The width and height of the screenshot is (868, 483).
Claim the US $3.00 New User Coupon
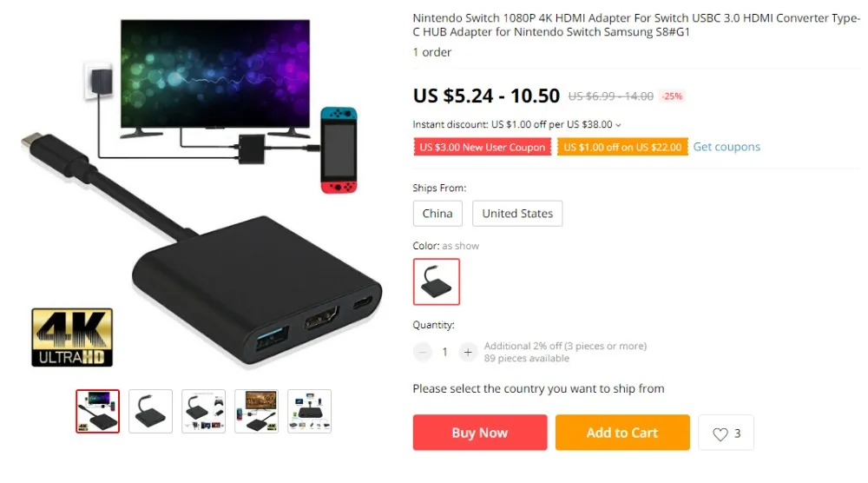click(x=482, y=147)
